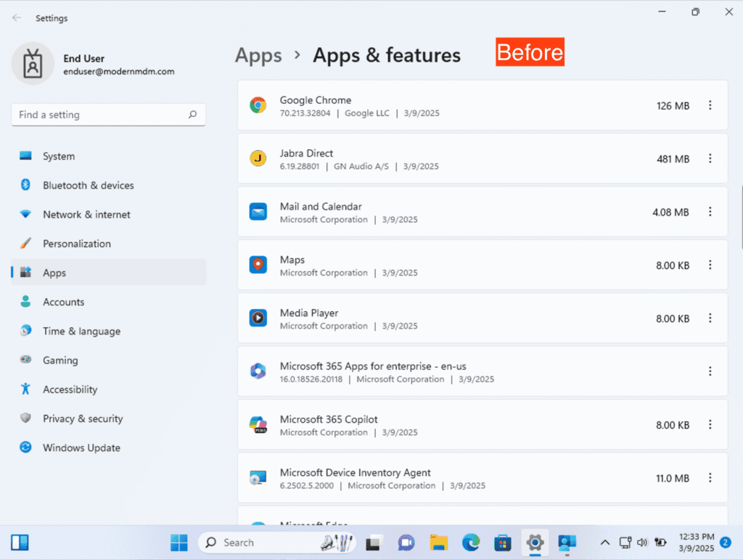Open the Windows Update settings section

point(81,448)
